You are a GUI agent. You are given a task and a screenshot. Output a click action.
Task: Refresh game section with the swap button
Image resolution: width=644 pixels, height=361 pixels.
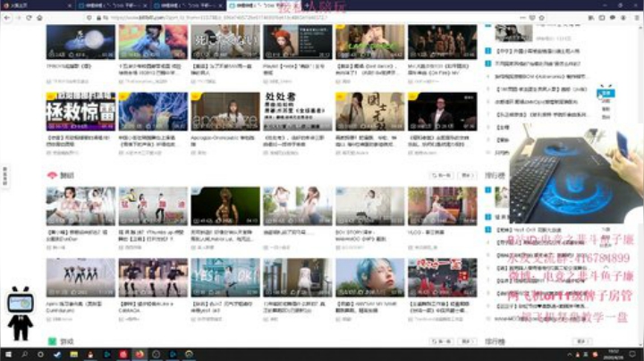tap(442, 341)
